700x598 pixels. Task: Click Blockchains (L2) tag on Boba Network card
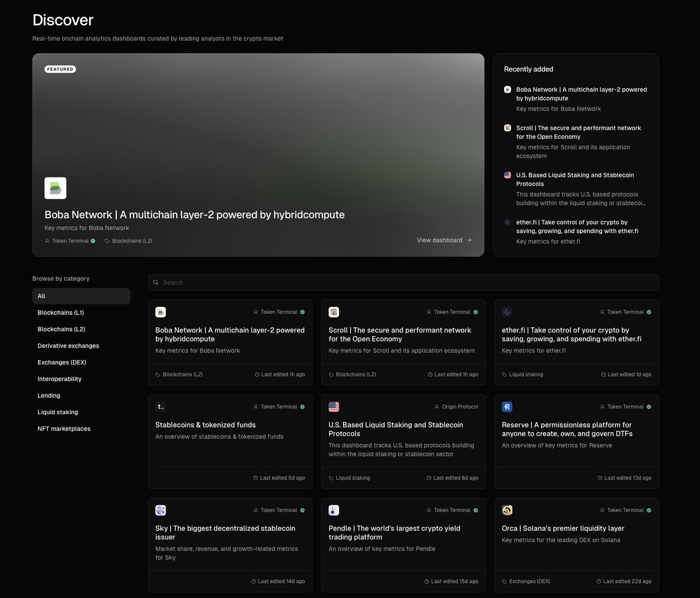[x=183, y=375]
